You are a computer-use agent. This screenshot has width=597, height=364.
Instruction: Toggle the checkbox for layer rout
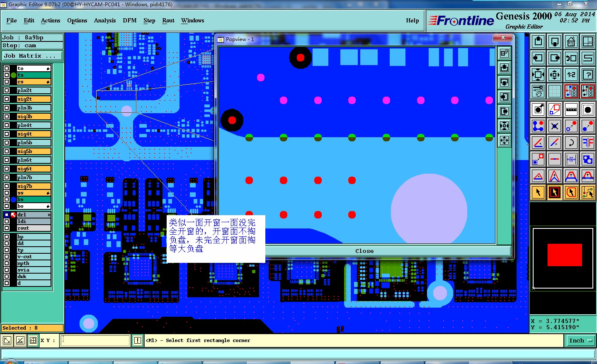7,228
